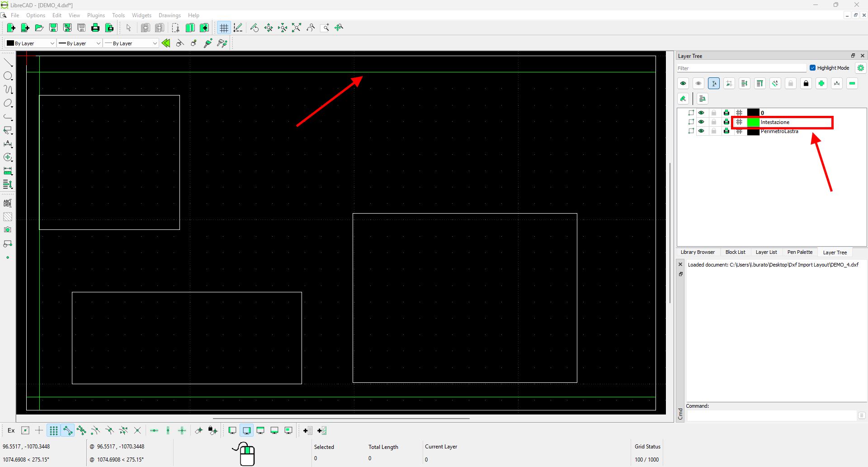The image size is (868, 467).
Task: Click the green double-arrow previous pen icon
Action: click(x=166, y=43)
